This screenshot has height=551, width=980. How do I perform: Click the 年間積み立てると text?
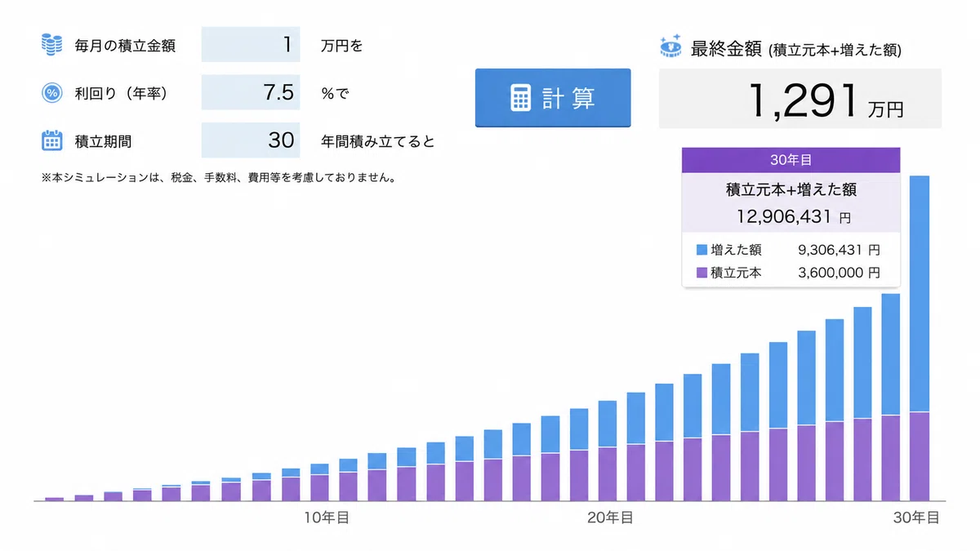(x=378, y=141)
